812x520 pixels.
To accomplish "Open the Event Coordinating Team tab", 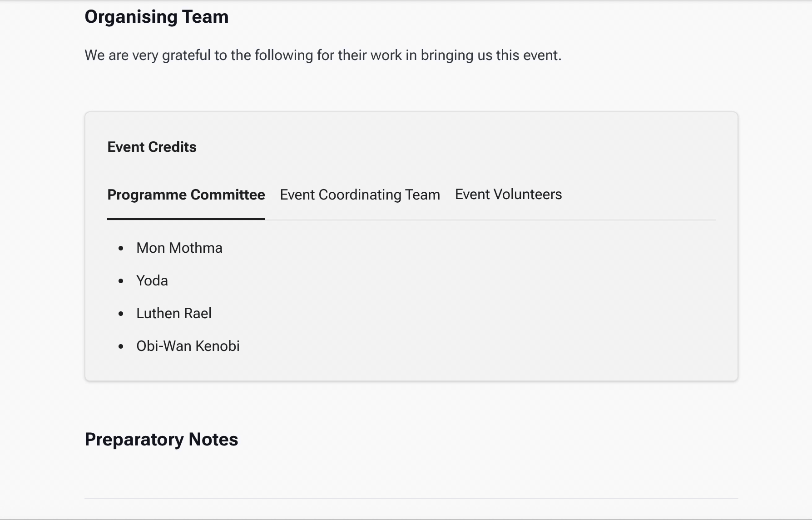I will click(x=360, y=195).
